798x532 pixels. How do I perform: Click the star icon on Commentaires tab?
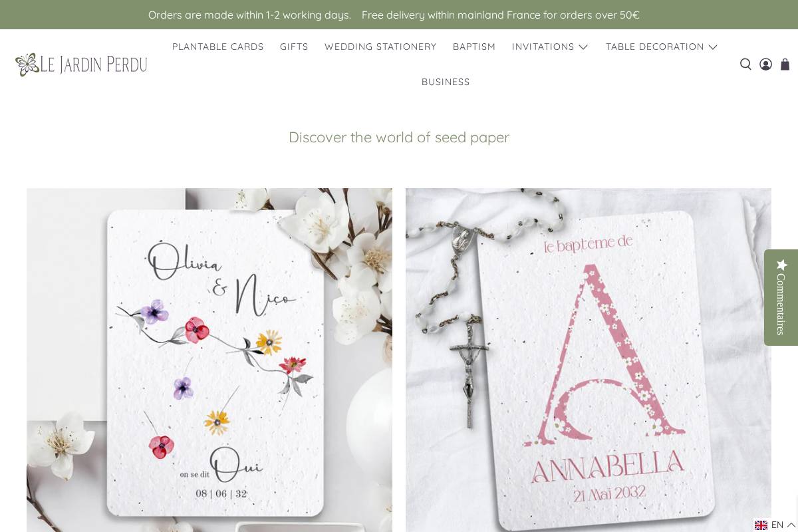[x=782, y=264]
